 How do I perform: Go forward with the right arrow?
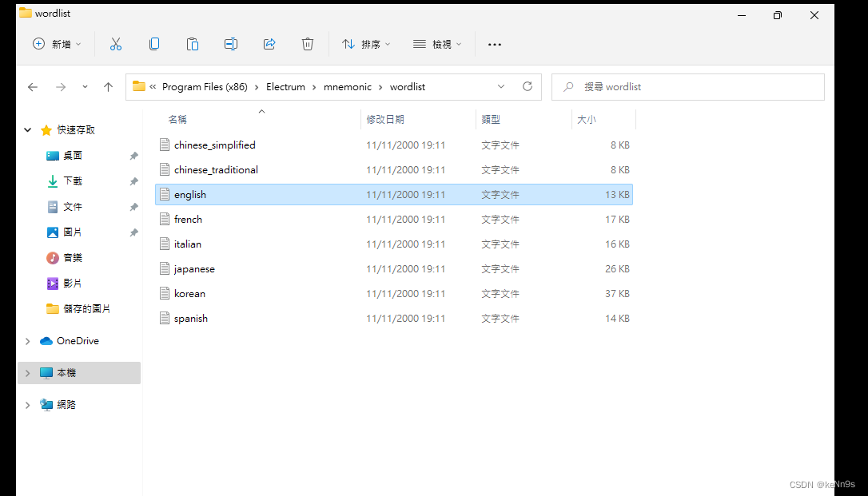[x=61, y=87]
